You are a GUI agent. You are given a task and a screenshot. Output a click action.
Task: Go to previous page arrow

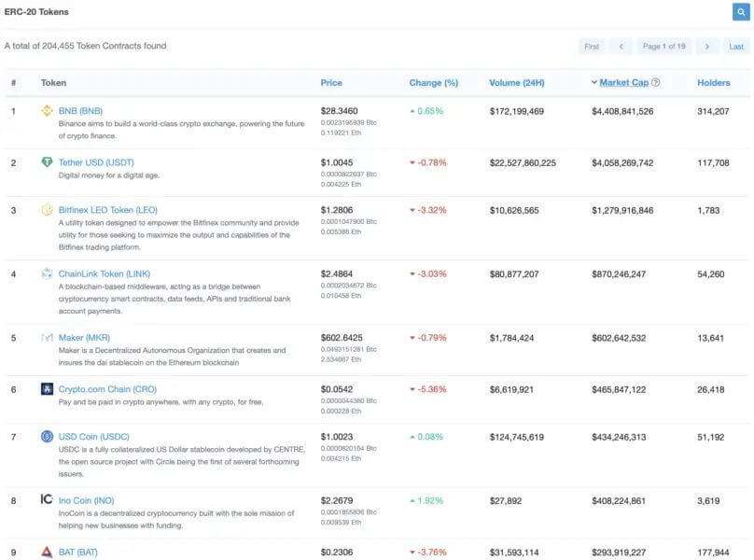coord(621,47)
